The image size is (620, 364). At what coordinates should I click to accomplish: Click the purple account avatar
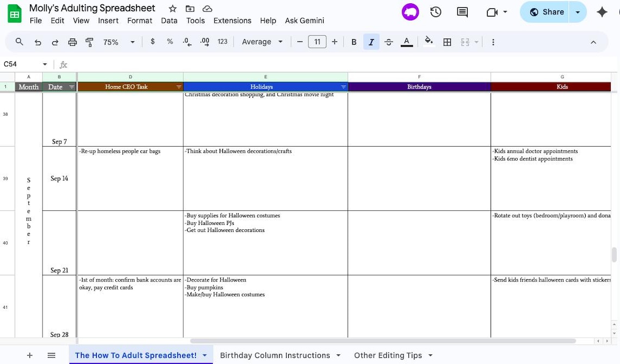tap(410, 12)
